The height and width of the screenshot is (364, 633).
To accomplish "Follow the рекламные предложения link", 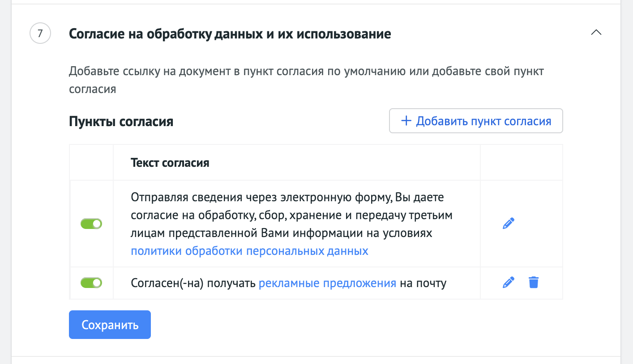I will coord(328,283).
